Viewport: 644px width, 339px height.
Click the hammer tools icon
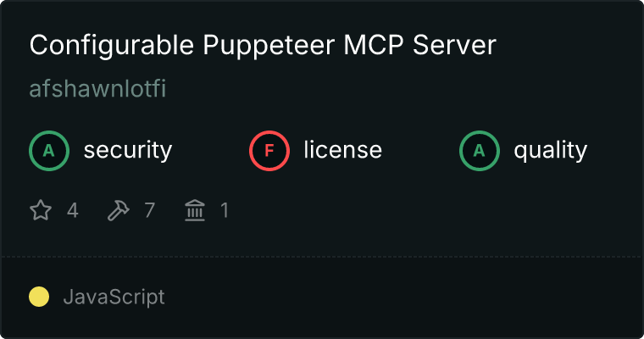click(119, 210)
